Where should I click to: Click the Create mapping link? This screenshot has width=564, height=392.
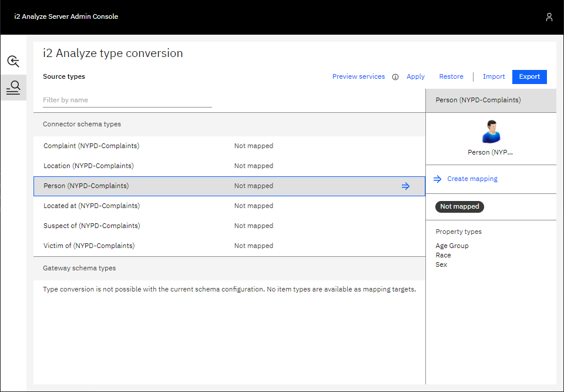(472, 179)
